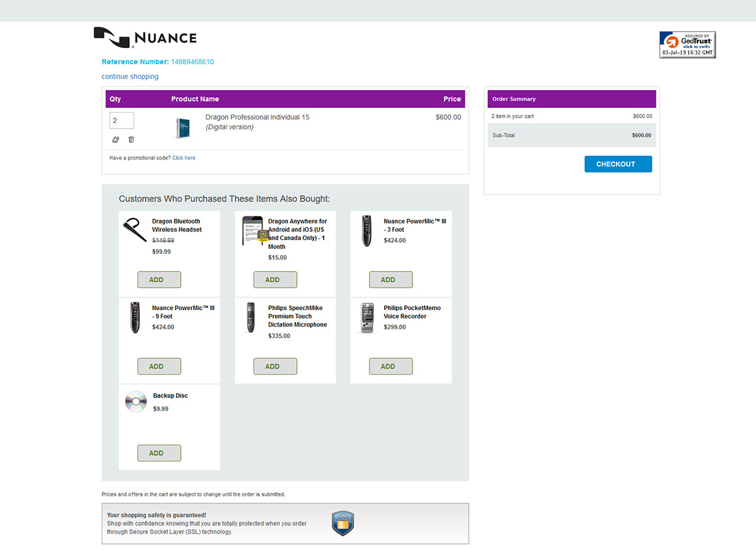Click the Nuance PowerMic III - 3 Foot title

[414, 225]
